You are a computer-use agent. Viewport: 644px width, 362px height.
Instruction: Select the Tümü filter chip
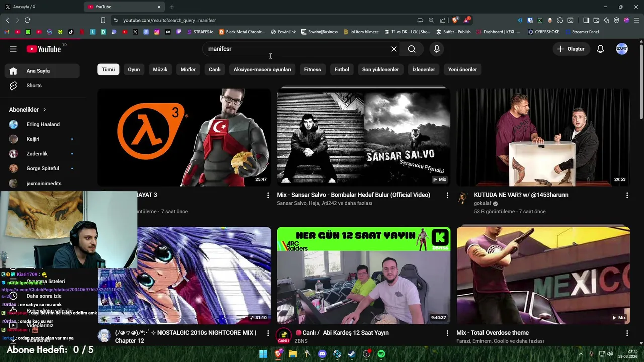pos(108,69)
